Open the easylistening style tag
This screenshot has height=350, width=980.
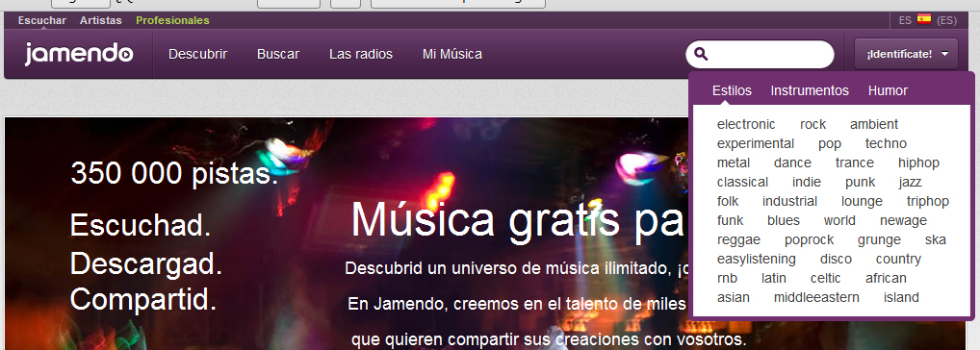click(x=757, y=259)
